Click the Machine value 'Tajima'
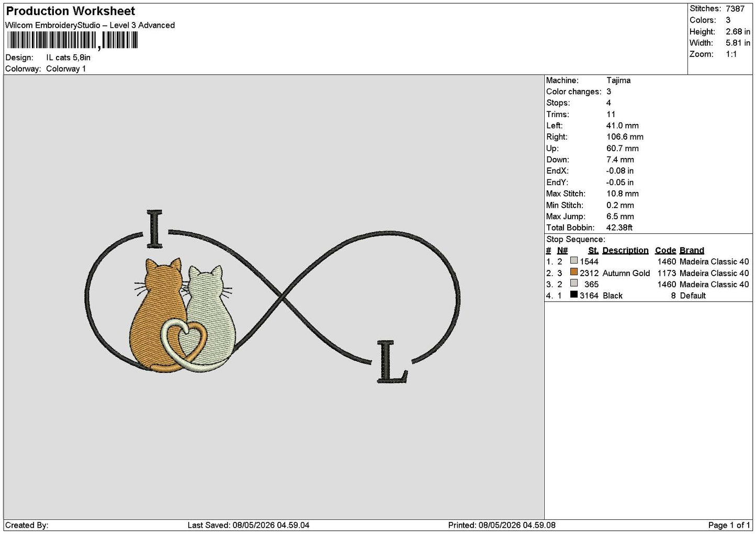The image size is (756, 534). pos(618,81)
